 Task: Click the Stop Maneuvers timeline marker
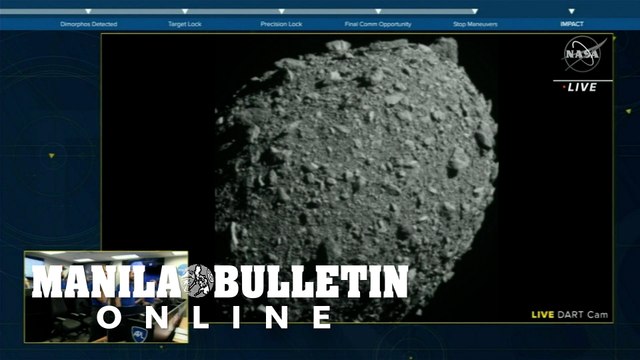(475, 11)
